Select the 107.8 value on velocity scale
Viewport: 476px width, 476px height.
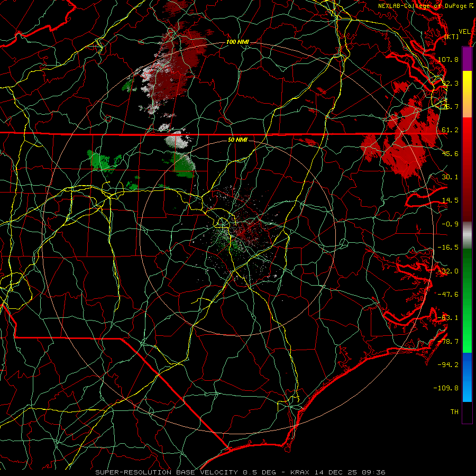point(448,59)
